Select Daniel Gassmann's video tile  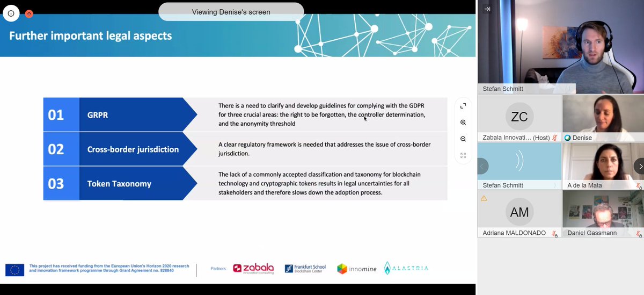point(603,214)
